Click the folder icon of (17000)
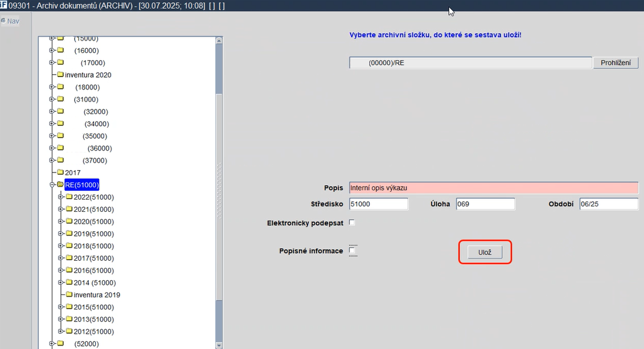Image resolution: width=644 pixels, height=349 pixels. (x=61, y=62)
